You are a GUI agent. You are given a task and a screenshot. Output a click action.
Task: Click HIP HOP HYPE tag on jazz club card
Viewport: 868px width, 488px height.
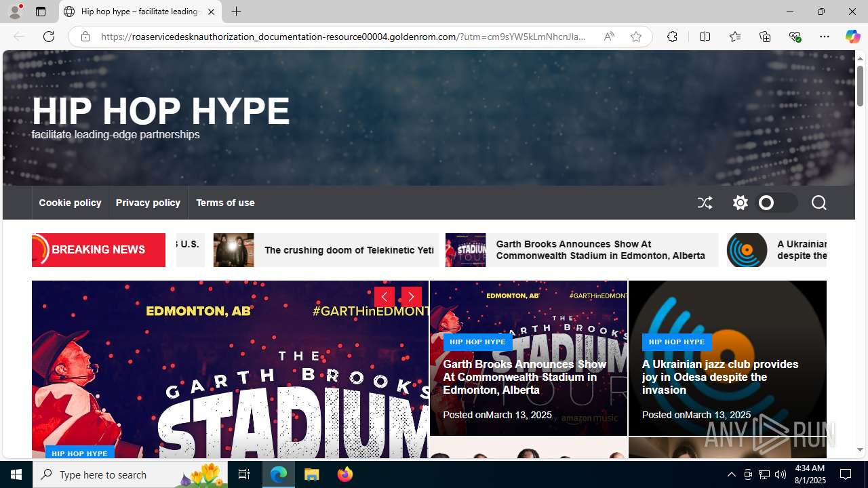(677, 342)
